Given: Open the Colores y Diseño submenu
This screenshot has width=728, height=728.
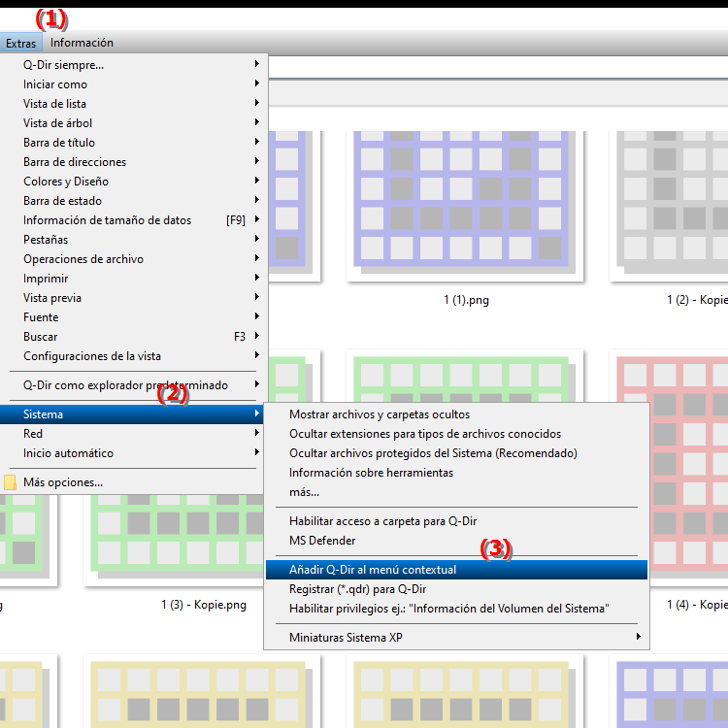Looking at the screenshot, I should 134,182.
